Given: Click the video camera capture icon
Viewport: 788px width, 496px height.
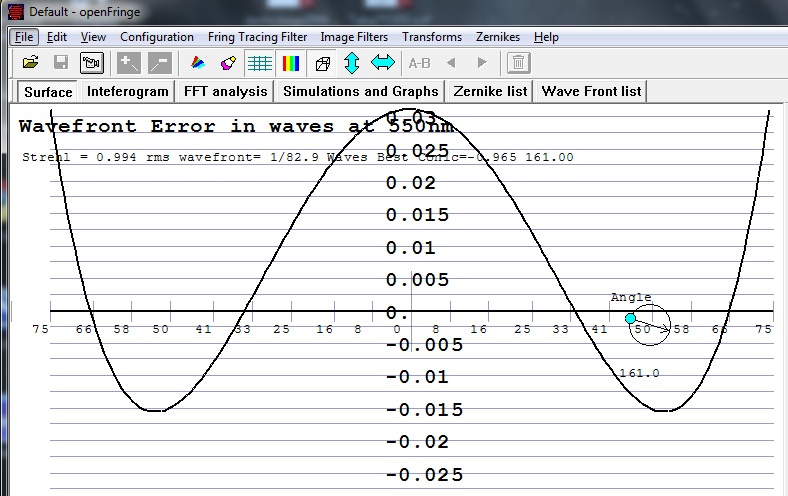Looking at the screenshot, I should (91, 63).
